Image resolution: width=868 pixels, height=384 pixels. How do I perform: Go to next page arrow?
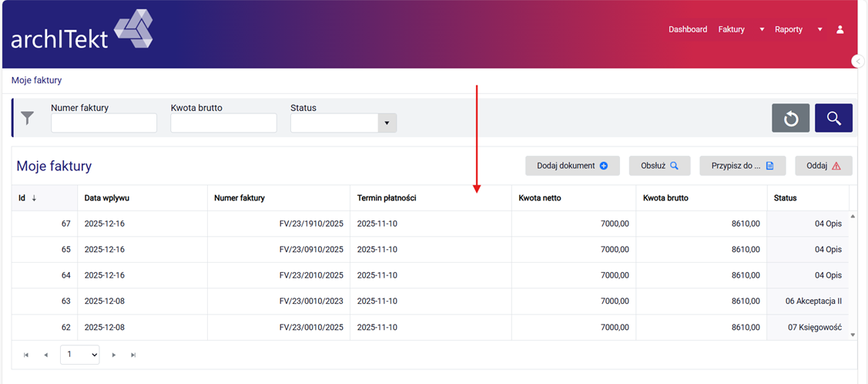click(x=113, y=355)
